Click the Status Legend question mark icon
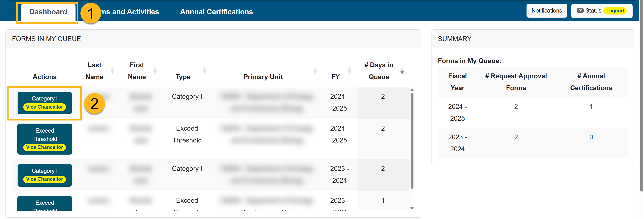The width and height of the screenshot is (644, 219). (580, 11)
